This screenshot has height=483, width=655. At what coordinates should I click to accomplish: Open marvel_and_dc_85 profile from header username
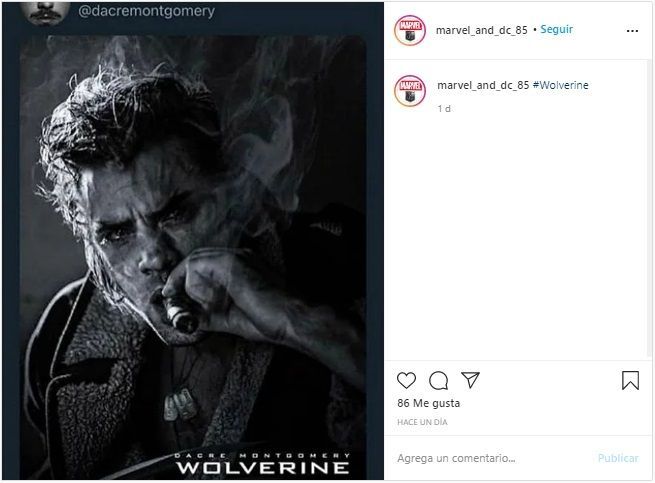(x=482, y=30)
